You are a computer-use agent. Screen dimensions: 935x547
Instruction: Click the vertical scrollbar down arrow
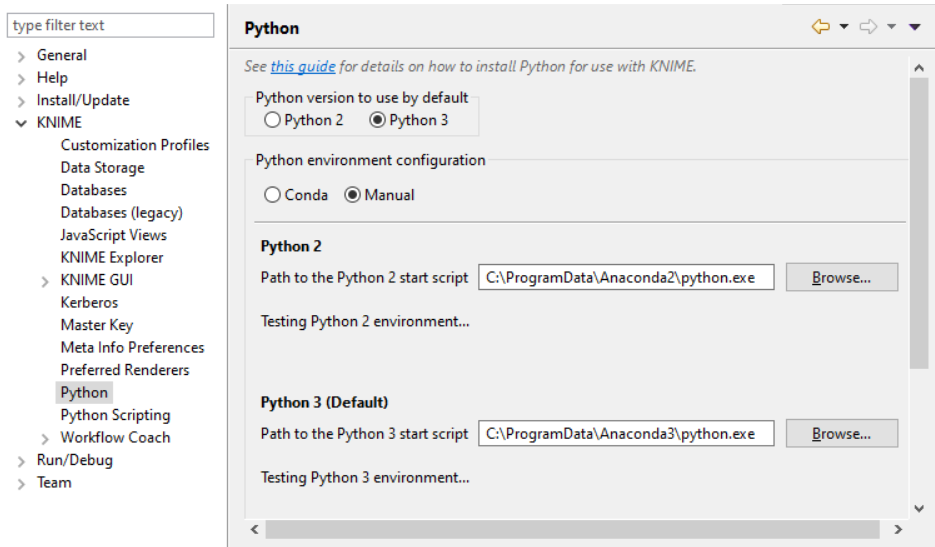(x=919, y=508)
